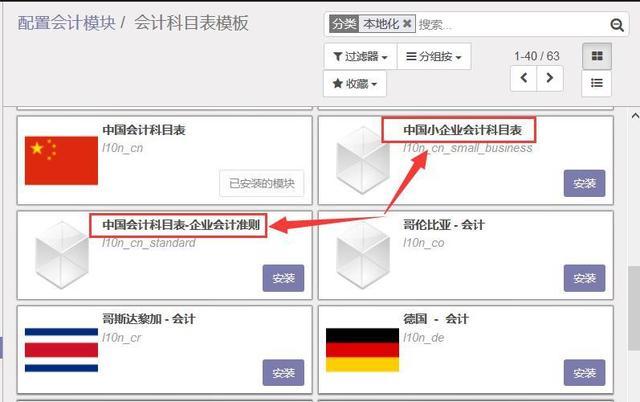
Task: Open the Germany flag thumbnail
Action: pyautogui.click(x=362, y=350)
